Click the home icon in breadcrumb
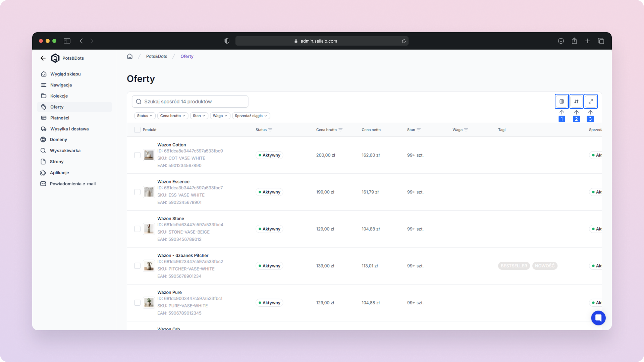Screen dimensions: 644x362 pos(130,56)
